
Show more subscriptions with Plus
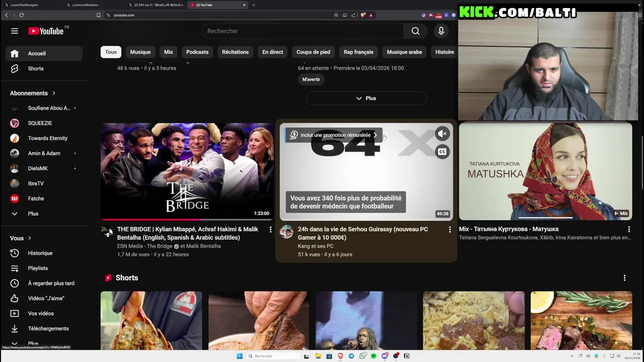[x=44, y=214]
